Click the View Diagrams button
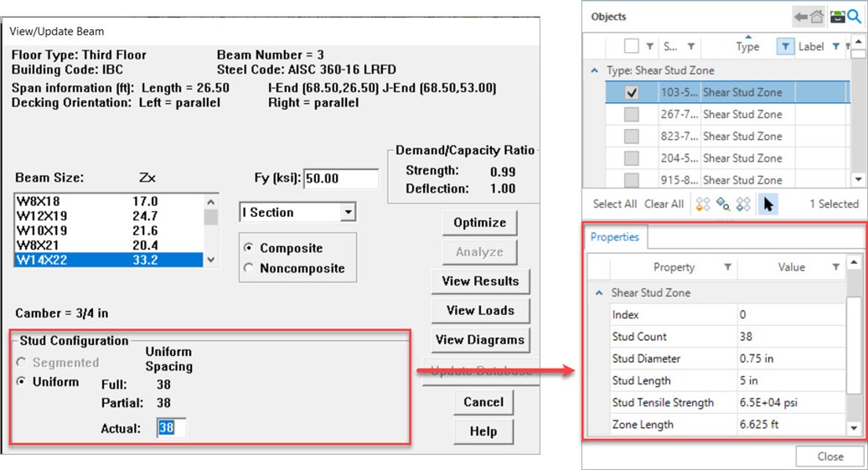This screenshot has width=868, height=470. (479, 340)
